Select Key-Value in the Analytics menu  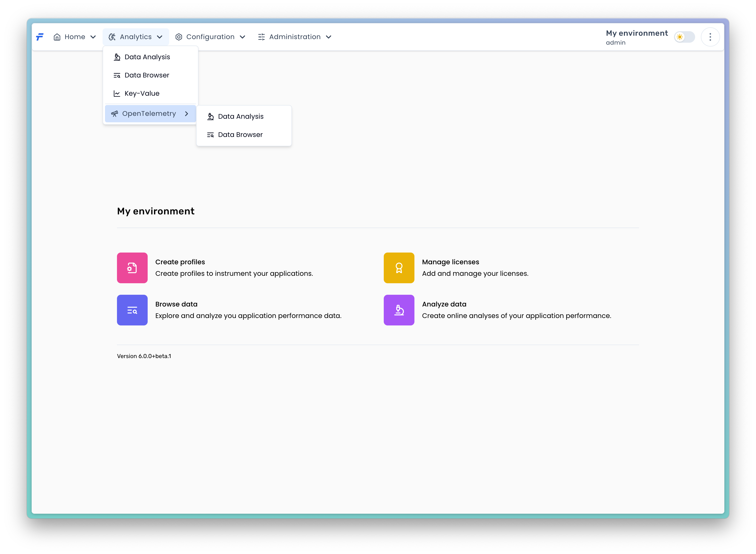point(142,93)
